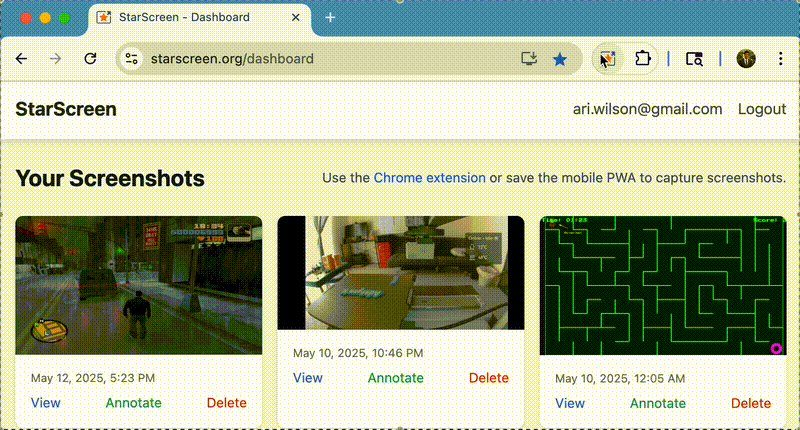Open the Extensions puzzle-piece icon
Image resolution: width=800 pixels, height=430 pixels.
pos(643,59)
